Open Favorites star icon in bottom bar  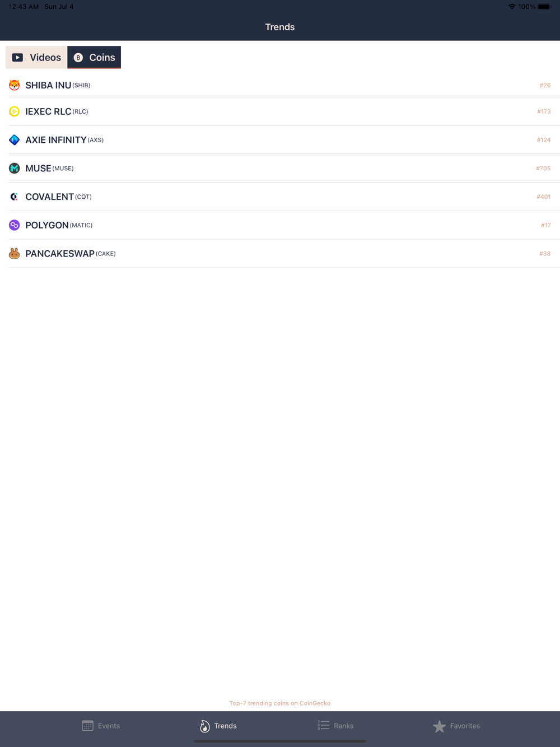click(x=440, y=726)
